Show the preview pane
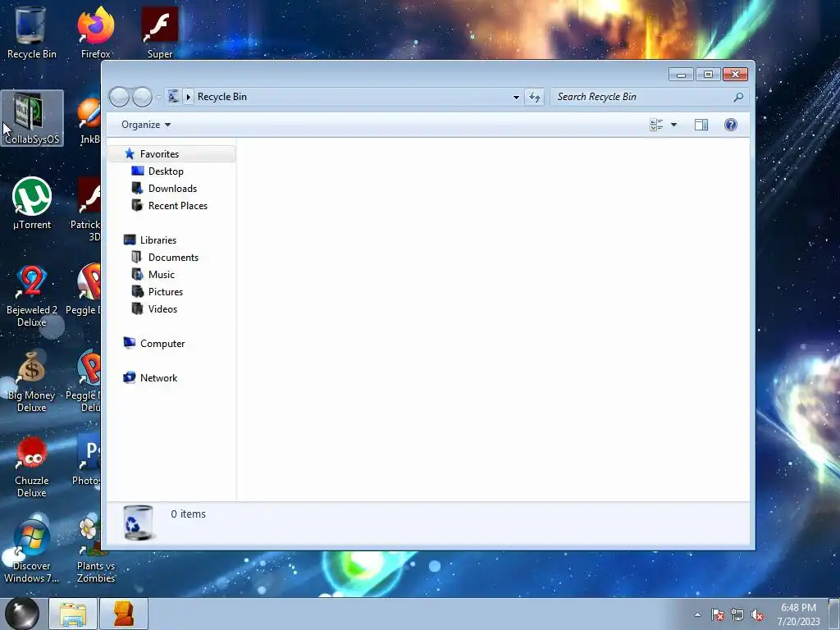 coord(701,125)
